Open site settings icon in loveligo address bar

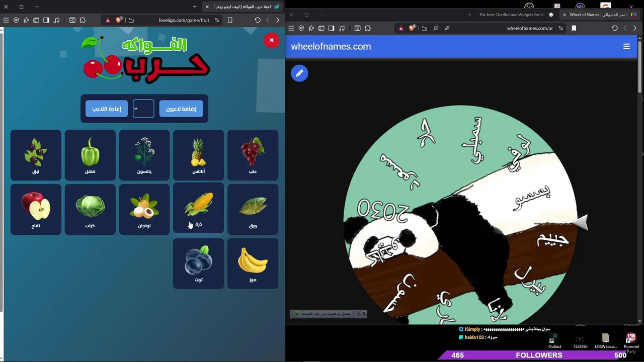pos(217,20)
